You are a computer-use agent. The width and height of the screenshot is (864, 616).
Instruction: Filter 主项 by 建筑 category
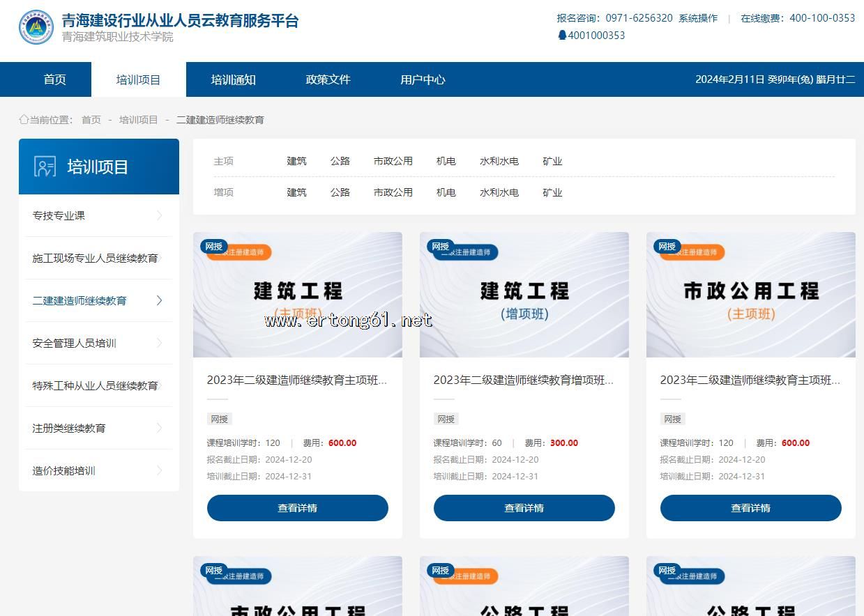[296, 161]
